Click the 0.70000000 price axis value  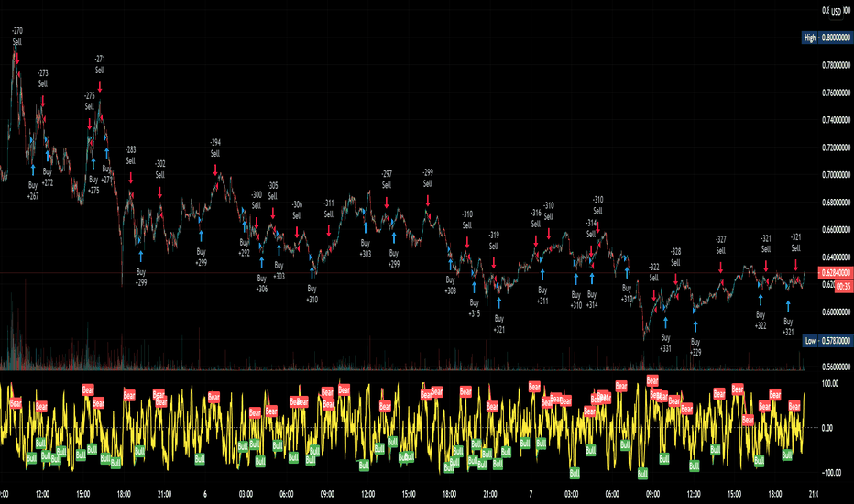836,175
